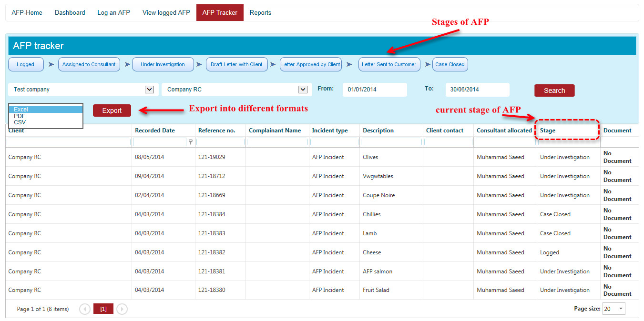Screen dimensions: 644x321
Task: Go to previous page arrow icon
Action: click(85, 309)
